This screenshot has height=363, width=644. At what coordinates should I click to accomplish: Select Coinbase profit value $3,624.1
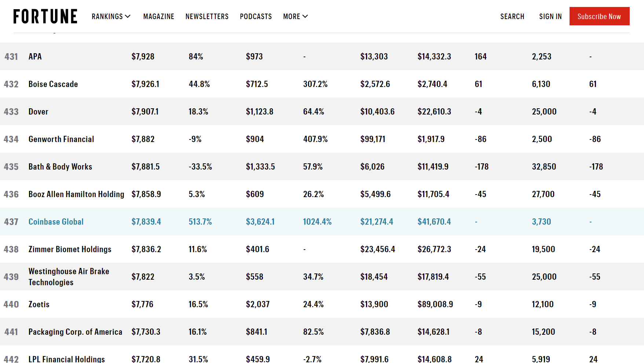[x=260, y=222]
